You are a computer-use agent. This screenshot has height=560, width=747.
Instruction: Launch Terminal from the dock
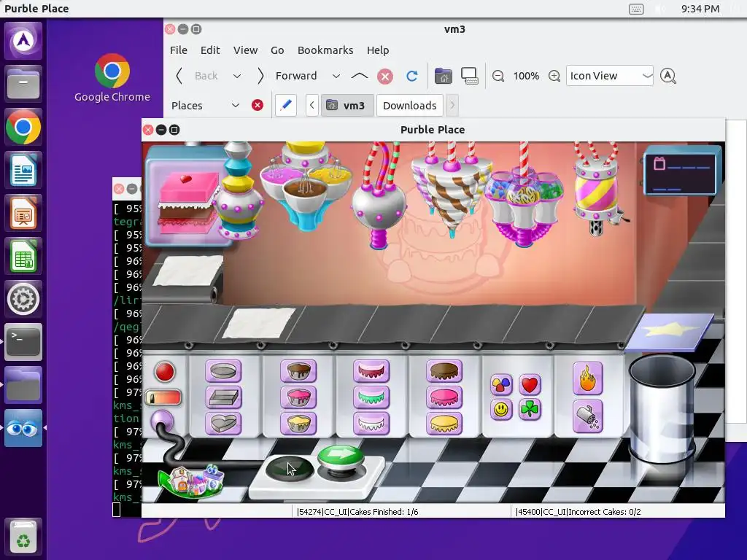(x=23, y=342)
